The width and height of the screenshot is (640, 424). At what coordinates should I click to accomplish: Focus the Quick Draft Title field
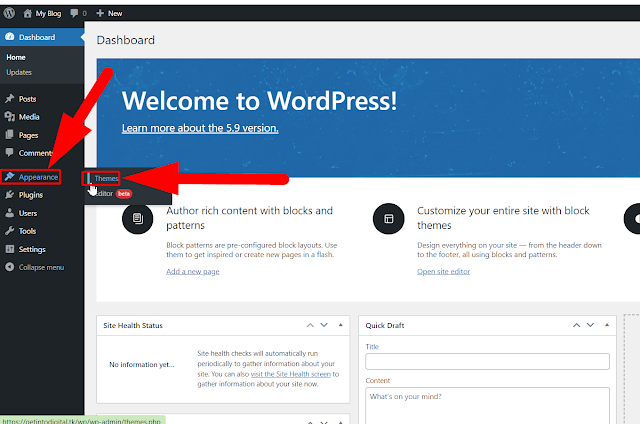[487, 362]
